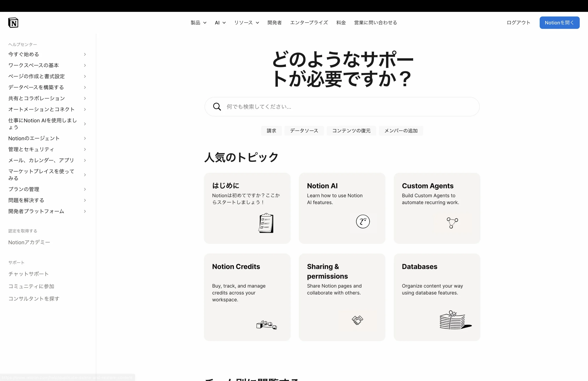Viewport: 588px width, 381px height.
Task: Open the Databases card title
Action: [420, 266]
